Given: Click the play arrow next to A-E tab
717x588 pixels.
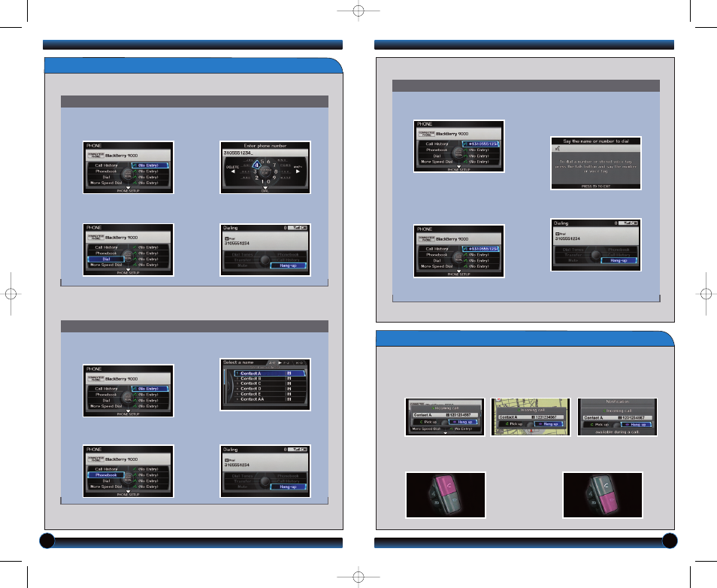Looking at the screenshot, I should coord(280,363).
